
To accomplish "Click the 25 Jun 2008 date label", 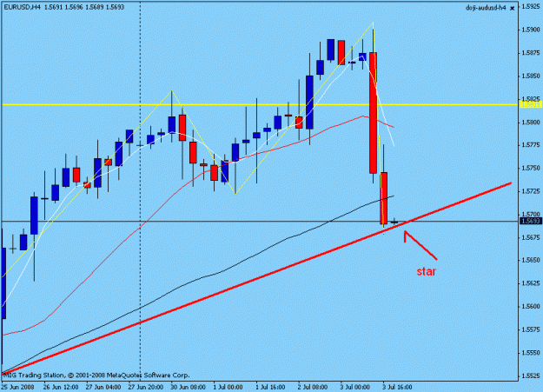I will (x=17, y=387).
